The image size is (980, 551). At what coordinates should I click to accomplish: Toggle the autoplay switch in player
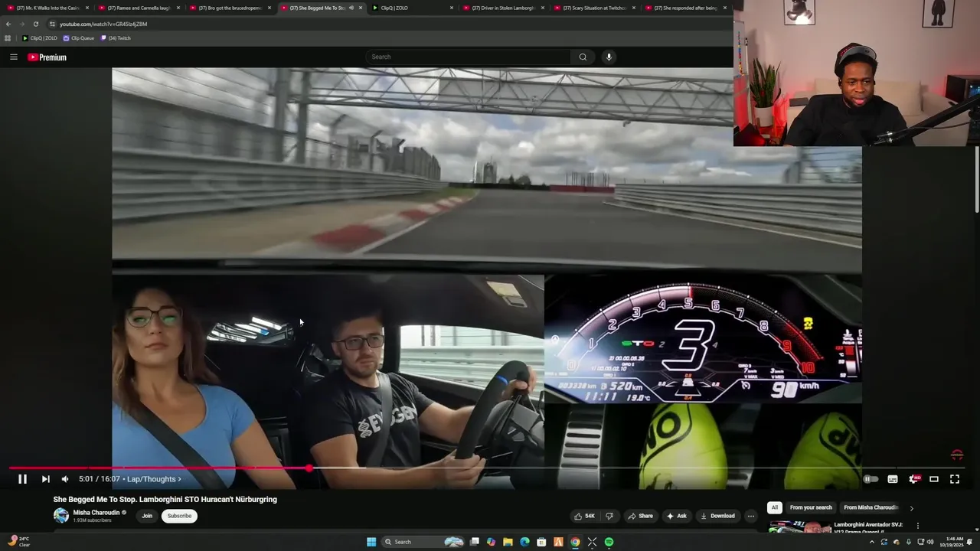pyautogui.click(x=871, y=479)
